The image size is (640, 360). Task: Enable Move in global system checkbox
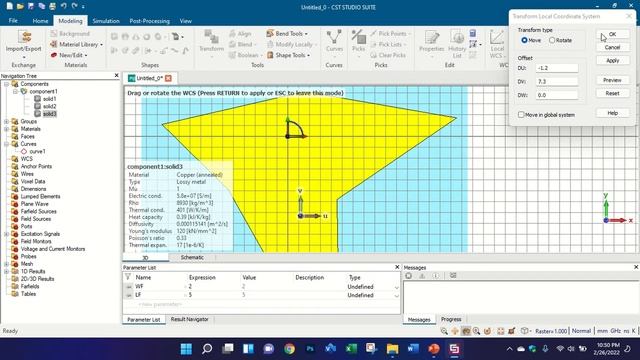point(521,115)
